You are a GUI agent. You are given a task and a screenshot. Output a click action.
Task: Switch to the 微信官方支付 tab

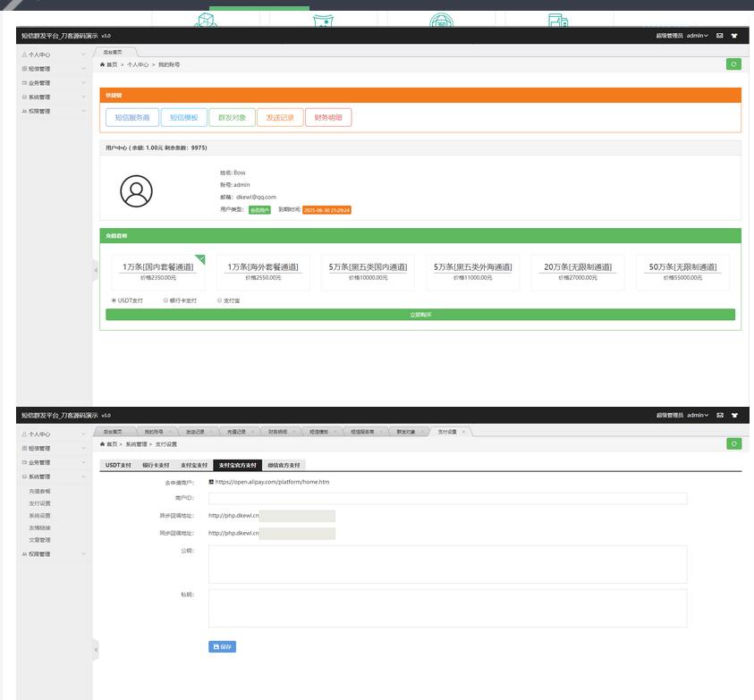pos(284,465)
